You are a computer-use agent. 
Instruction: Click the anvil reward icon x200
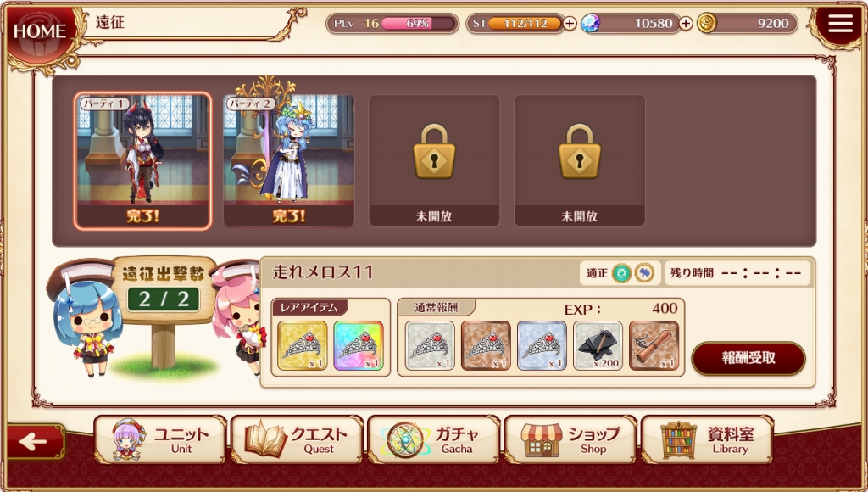(x=598, y=346)
